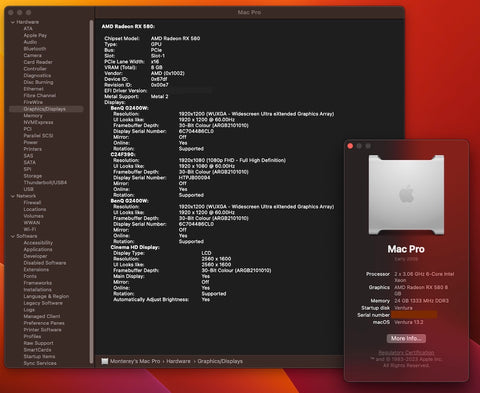
Task: Select Memory in the sidebar list
Action: (x=33, y=116)
